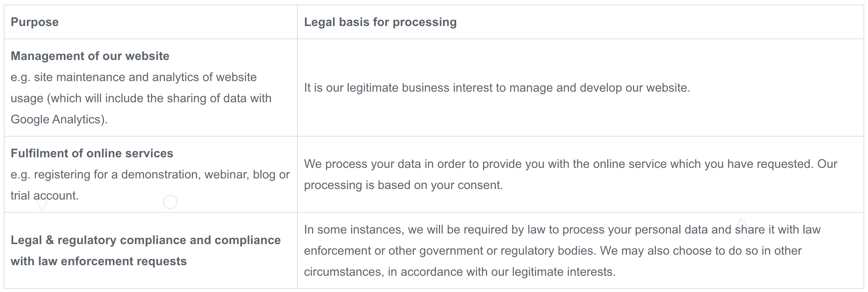Click the legitimate business interest sentence
This screenshot has width=868, height=292.
click(497, 88)
